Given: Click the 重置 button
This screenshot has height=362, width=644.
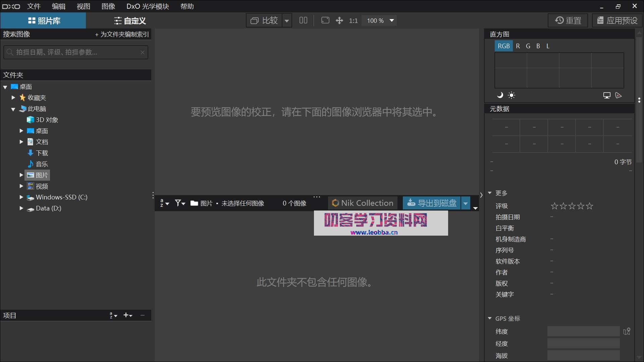Looking at the screenshot, I should [x=568, y=20].
